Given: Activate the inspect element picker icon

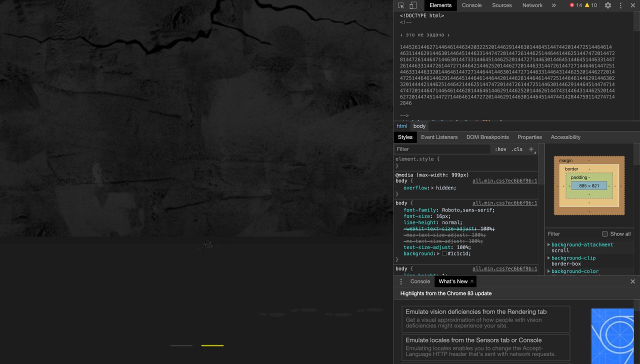Looking at the screenshot, I should 401,5.
